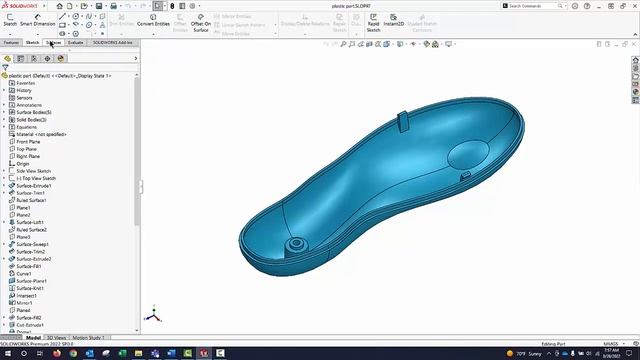Click Zoom to Area icon in view toolbar
Screen dimensions: 640x360
pos(352,44)
